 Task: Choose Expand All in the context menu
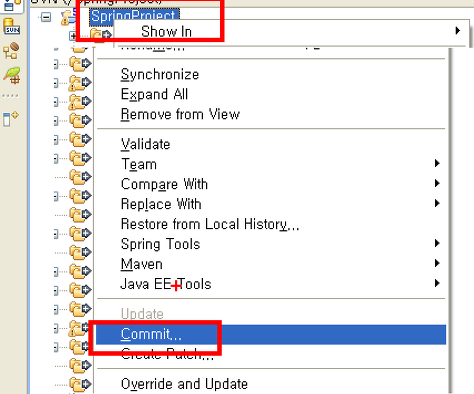click(271, 94)
